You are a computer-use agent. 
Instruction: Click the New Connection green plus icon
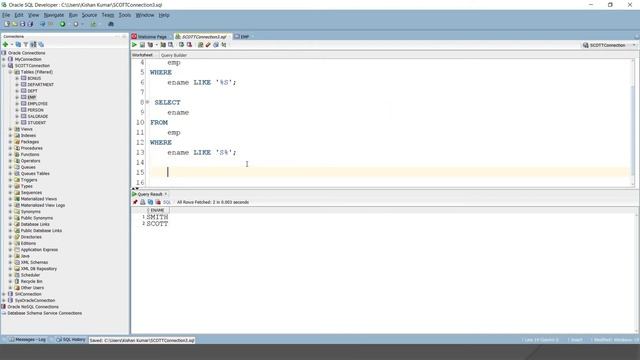pyautogui.click(x=5, y=44)
